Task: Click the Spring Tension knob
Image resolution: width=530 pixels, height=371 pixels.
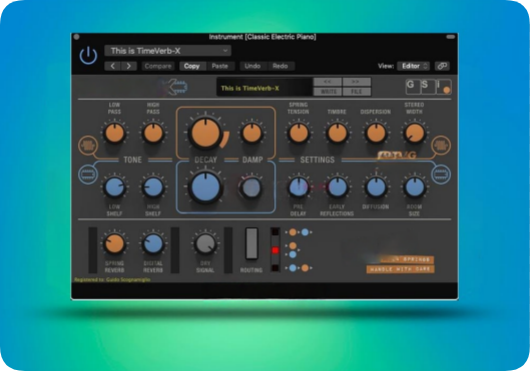Action: tap(298, 133)
